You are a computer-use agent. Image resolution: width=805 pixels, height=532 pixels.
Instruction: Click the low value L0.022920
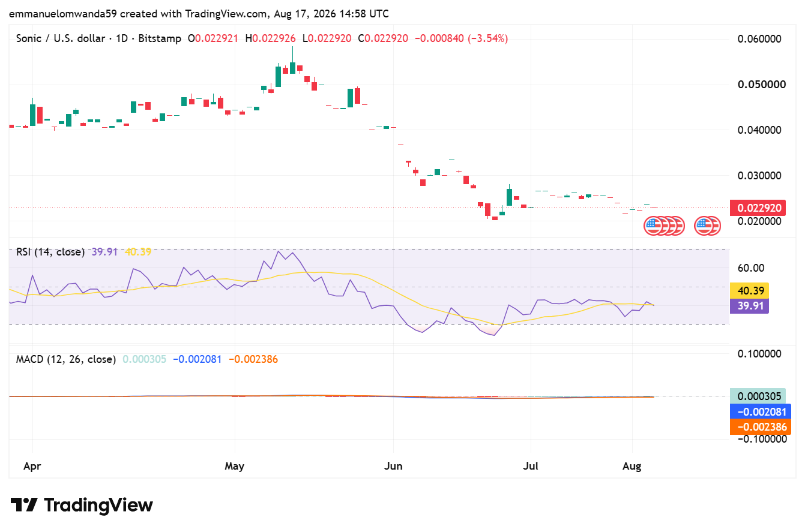[327, 38]
